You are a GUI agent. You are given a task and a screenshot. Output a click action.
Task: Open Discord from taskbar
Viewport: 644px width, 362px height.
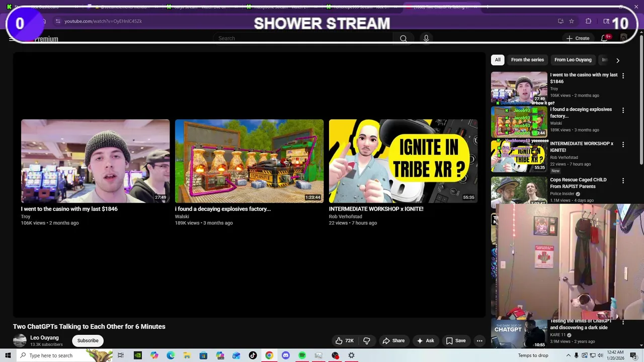[286, 355]
